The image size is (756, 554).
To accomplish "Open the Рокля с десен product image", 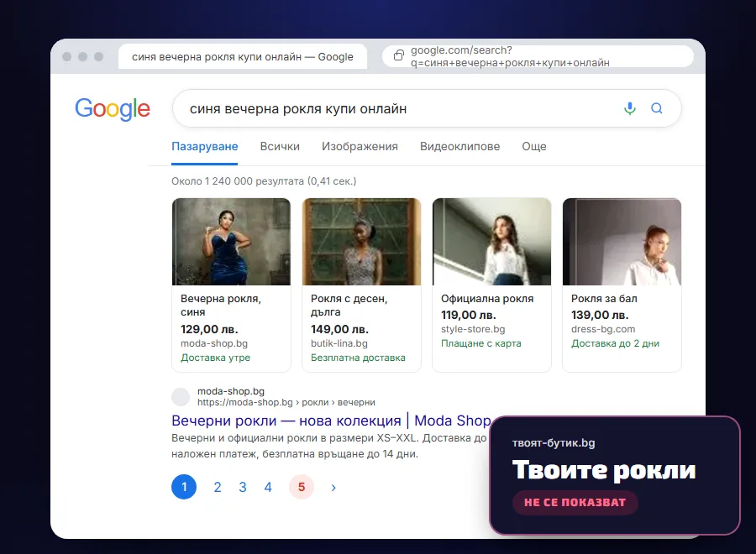I will pyautogui.click(x=361, y=242).
